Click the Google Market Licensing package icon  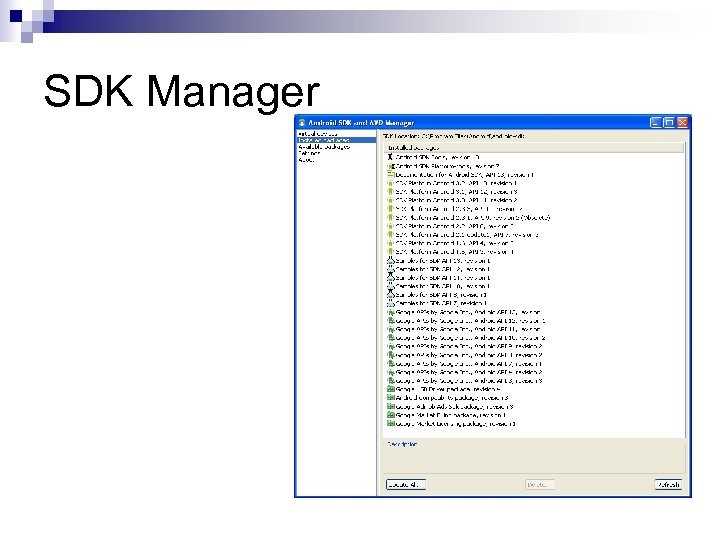[390, 423]
